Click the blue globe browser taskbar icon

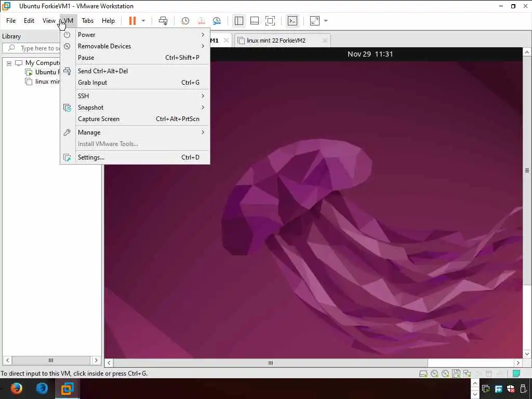42,389
